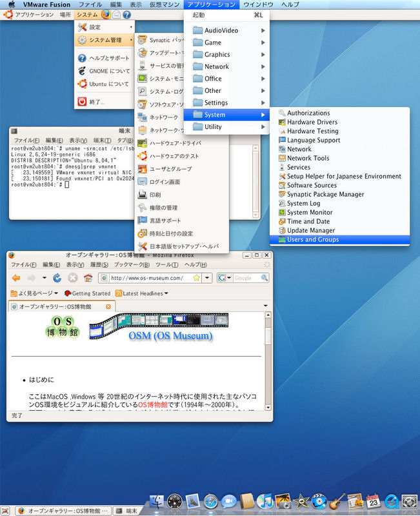Bookmark page with the star icon

[x=197, y=278]
